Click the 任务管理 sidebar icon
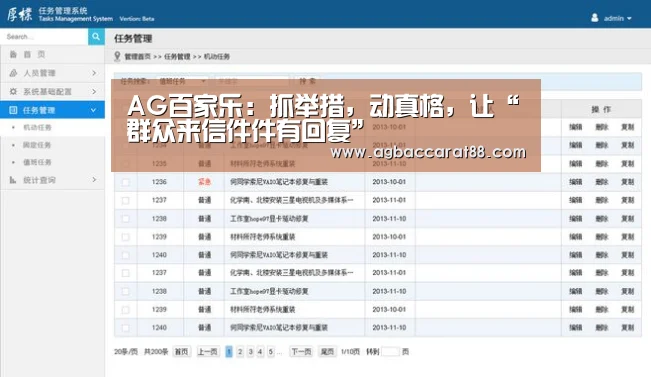651x377 pixels. (13, 110)
